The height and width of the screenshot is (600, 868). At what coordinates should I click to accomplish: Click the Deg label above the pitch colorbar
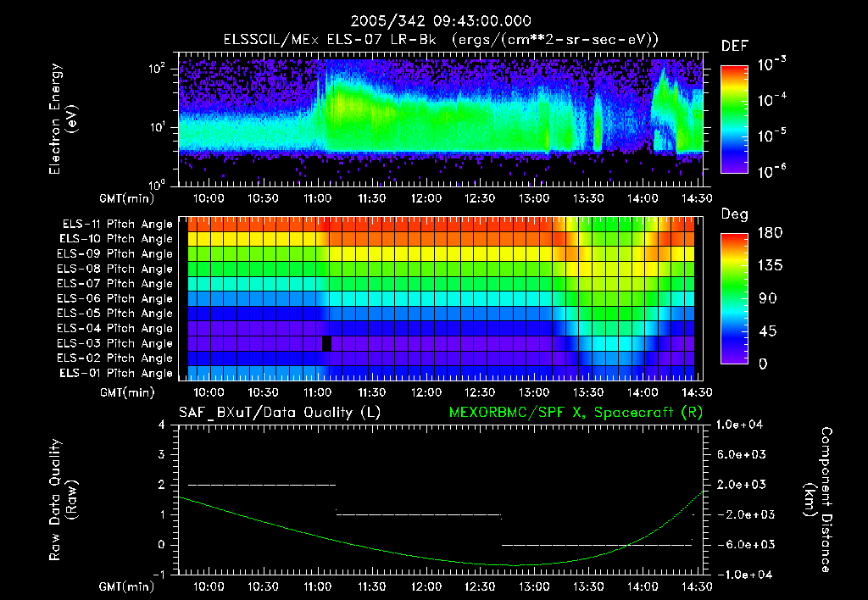[735, 214]
